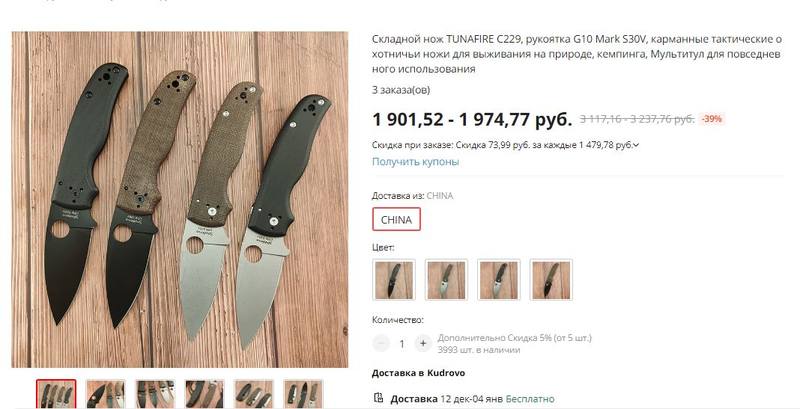This screenshot has height=409, width=800.
Task: Choose the fourth color variant thumbnail
Action: coord(551,279)
